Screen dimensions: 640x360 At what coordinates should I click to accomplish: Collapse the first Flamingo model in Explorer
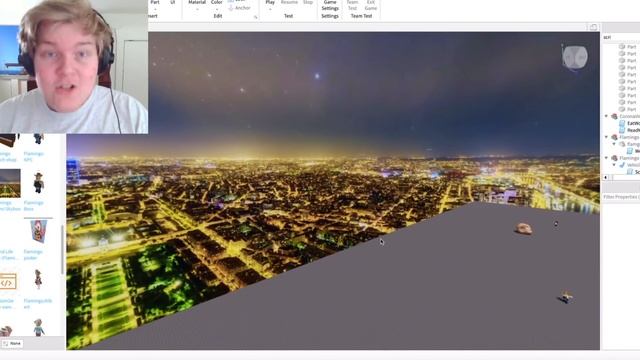click(607, 137)
